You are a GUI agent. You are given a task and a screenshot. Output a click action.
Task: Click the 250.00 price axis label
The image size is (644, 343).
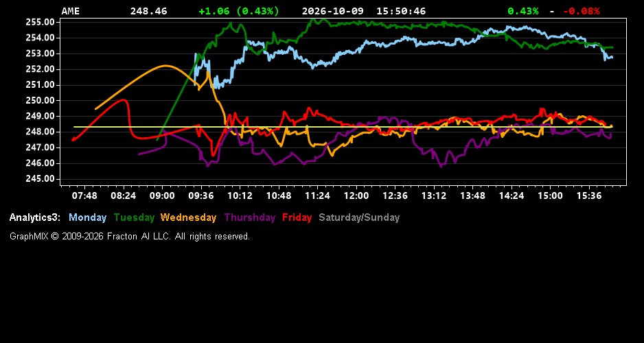click(x=41, y=101)
